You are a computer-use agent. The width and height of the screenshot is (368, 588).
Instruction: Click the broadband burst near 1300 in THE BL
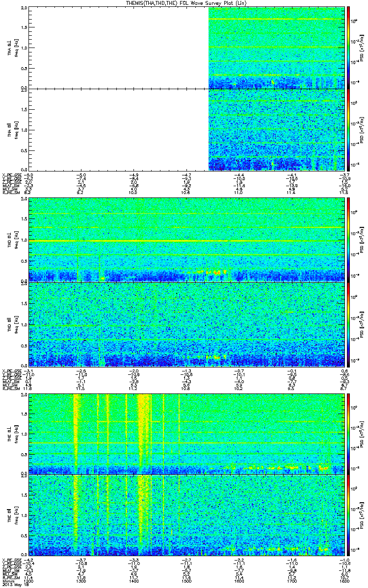point(76,430)
